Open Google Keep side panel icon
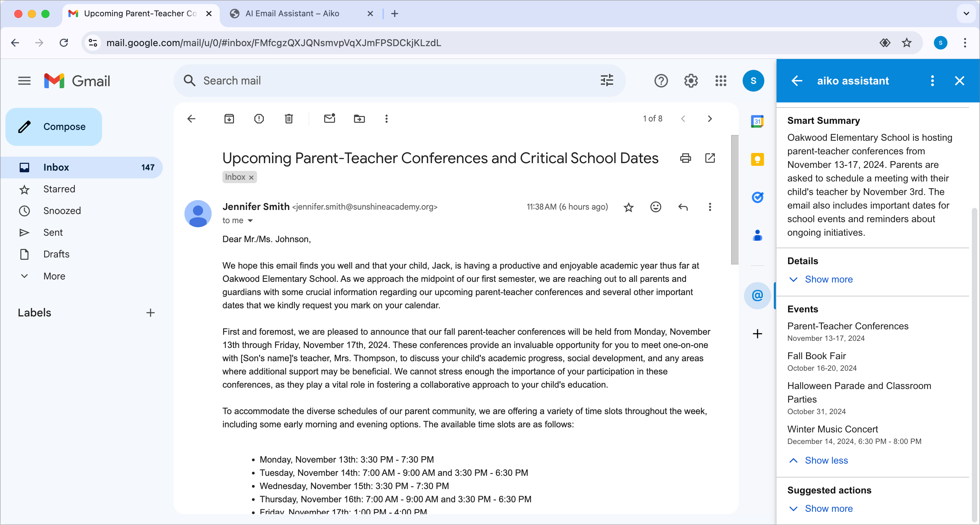Screen dimensions: 980x525 click(x=757, y=159)
